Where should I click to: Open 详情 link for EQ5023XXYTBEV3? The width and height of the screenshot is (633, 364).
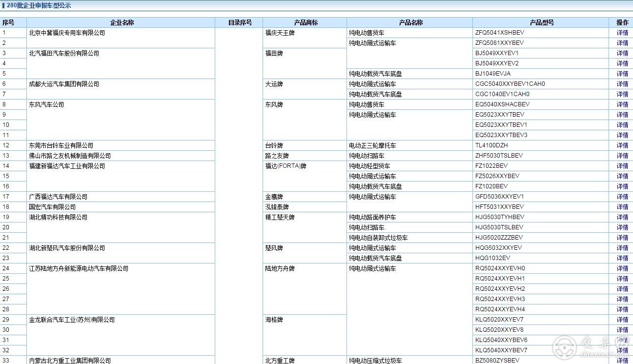[x=622, y=136]
